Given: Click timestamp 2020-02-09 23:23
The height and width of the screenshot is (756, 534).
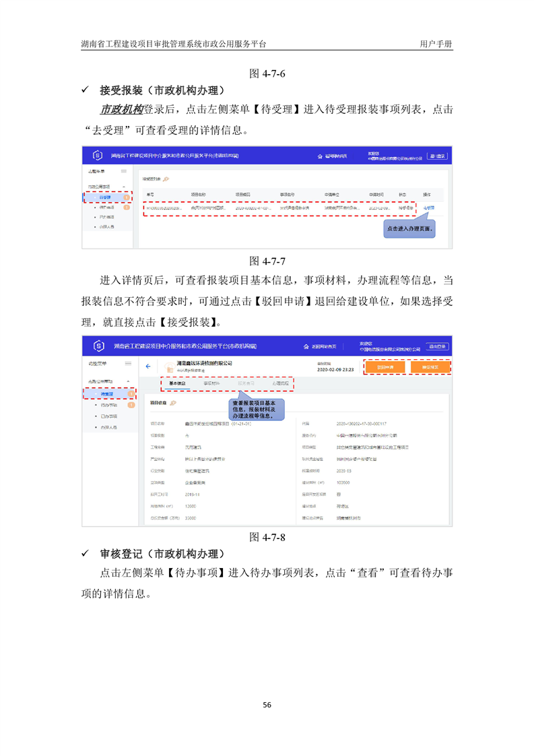Looking at the screenshot, I should tap(335, 370).
